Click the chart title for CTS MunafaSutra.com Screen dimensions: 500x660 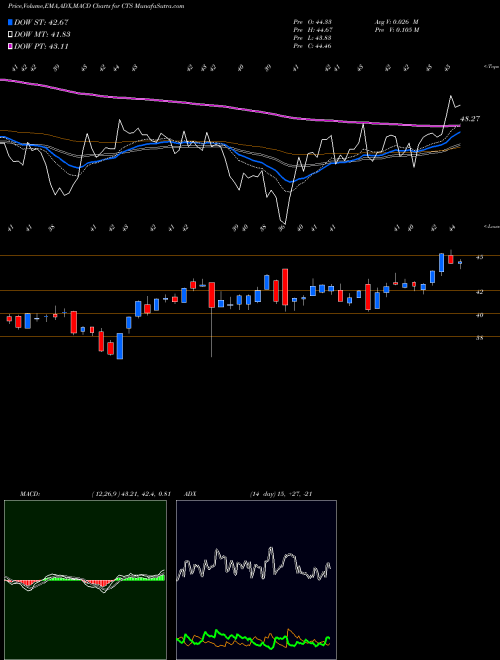click(96, 6)
